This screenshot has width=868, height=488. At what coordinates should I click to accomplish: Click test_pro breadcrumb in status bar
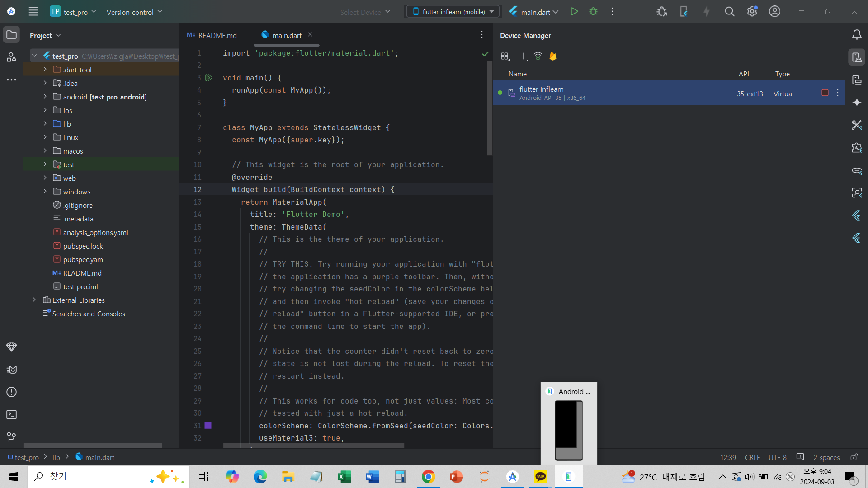tap(24, 457)
